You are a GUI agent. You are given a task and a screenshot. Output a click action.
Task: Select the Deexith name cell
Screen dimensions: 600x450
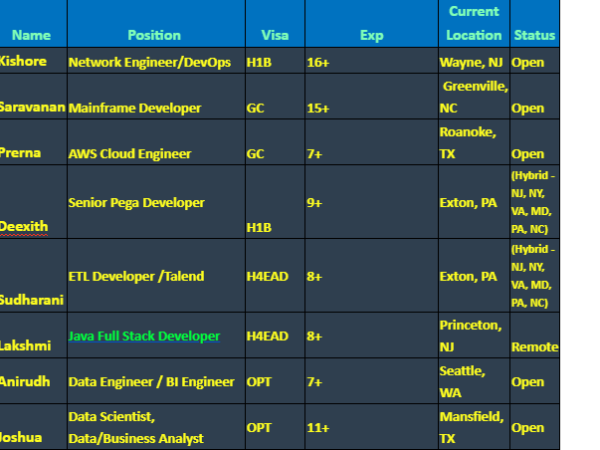[33, 202]
